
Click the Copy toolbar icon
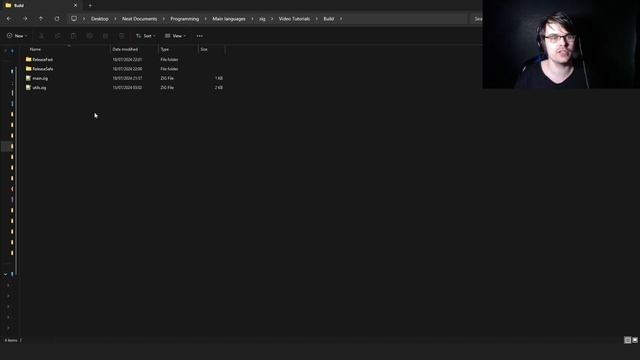tap(57, 36)
